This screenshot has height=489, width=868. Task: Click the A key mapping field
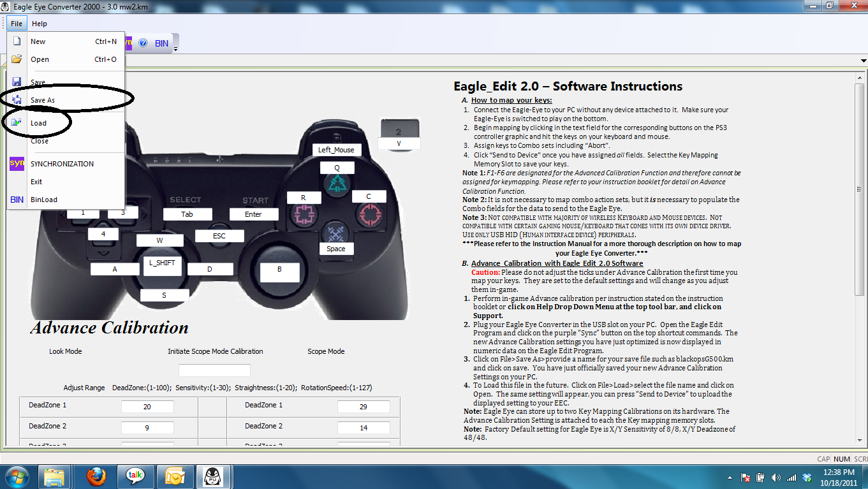pyautogui.click(x=115, y=269)
